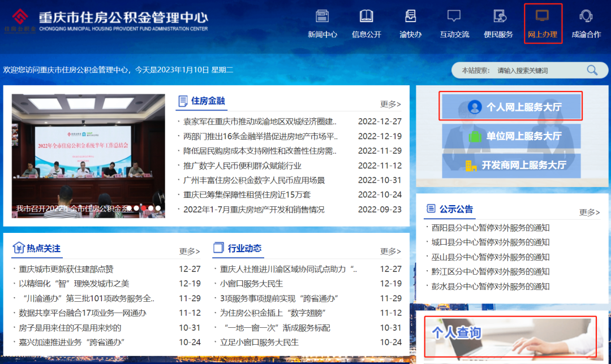This screenshot has width=611, height=364.
Task: Show more 热点关注 articles via 更多>
Action: click(x=190, y=251)
